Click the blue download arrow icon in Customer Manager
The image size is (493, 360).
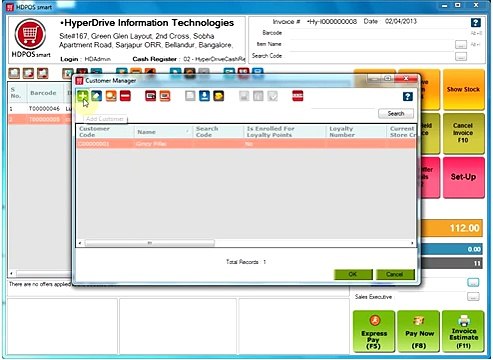pyautogui.click(x=204, y=96)
